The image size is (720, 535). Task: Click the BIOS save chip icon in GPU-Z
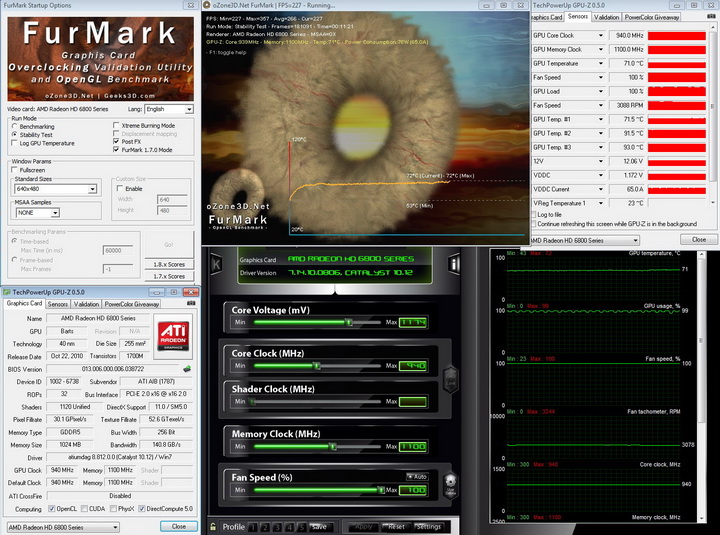point(187,369)
